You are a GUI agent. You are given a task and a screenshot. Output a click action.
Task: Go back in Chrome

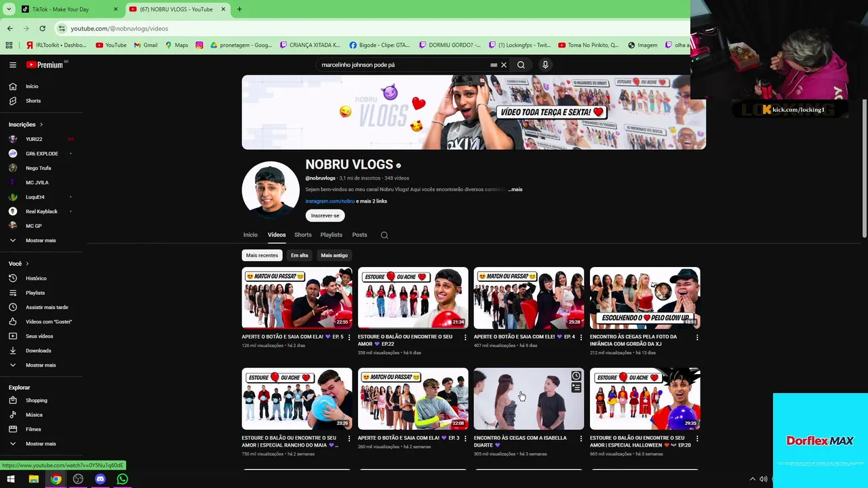coord(9,28)
